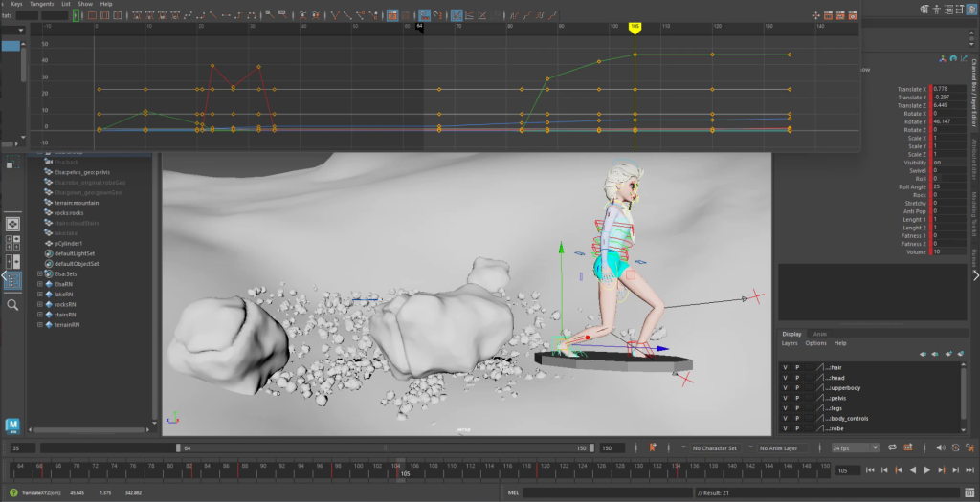The height and width of the screenshot is (502, 980).
Task: Click the Play backwards button
Action: 912,470
